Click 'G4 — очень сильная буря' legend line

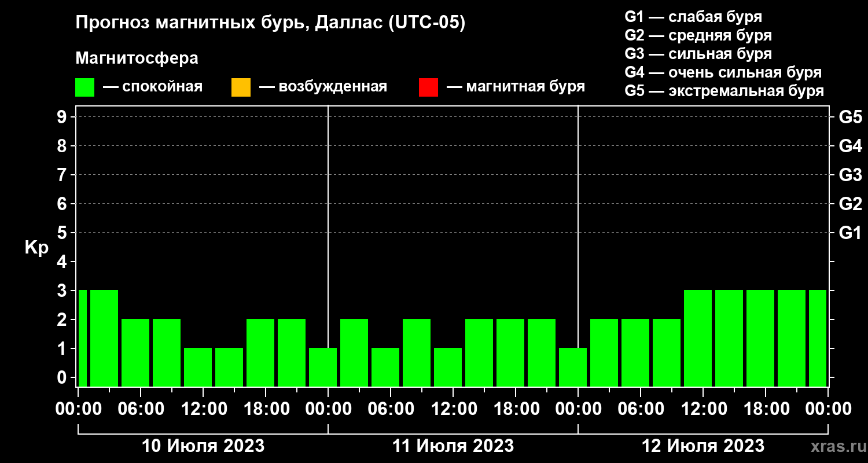(x=723, y=72)
